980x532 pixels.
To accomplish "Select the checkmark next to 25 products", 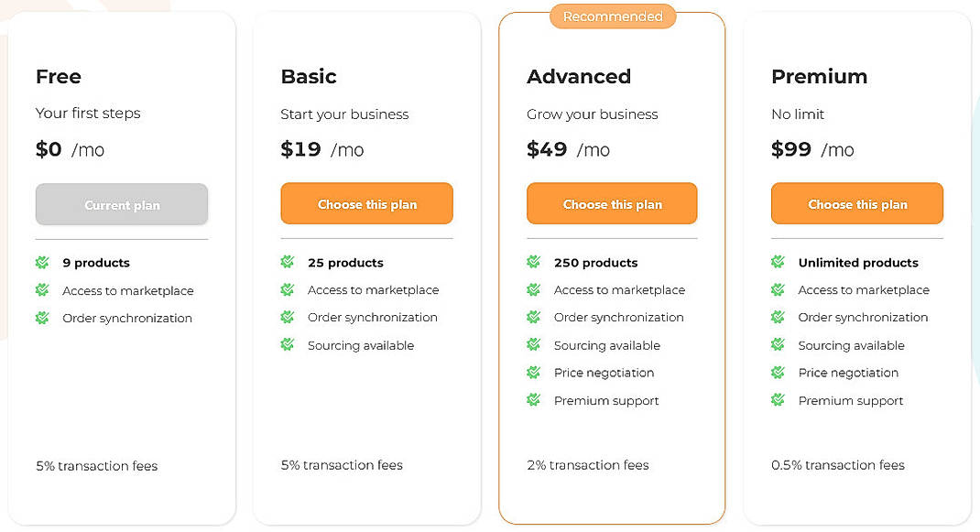I will [287, 263].
